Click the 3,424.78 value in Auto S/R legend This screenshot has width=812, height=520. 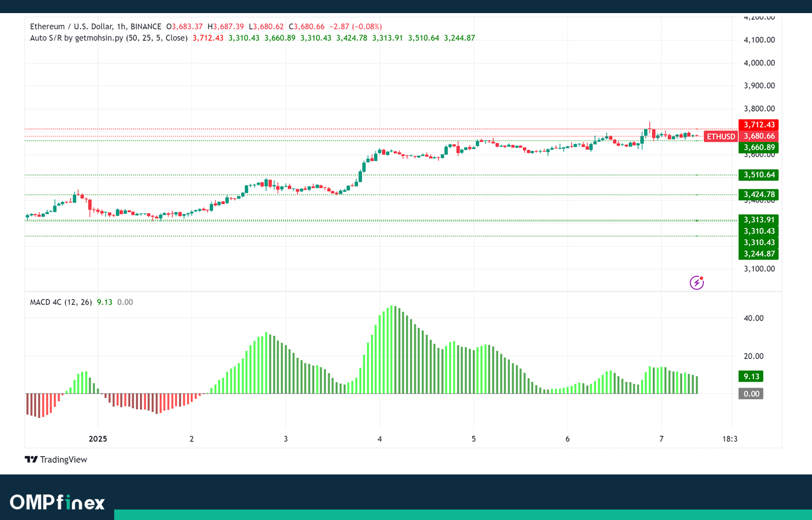[352, 38]
